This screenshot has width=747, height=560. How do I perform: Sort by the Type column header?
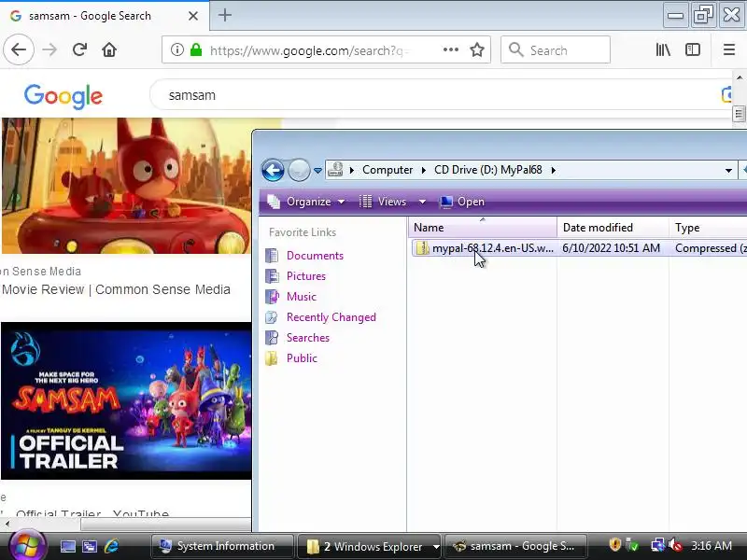(x=708, y=228)
